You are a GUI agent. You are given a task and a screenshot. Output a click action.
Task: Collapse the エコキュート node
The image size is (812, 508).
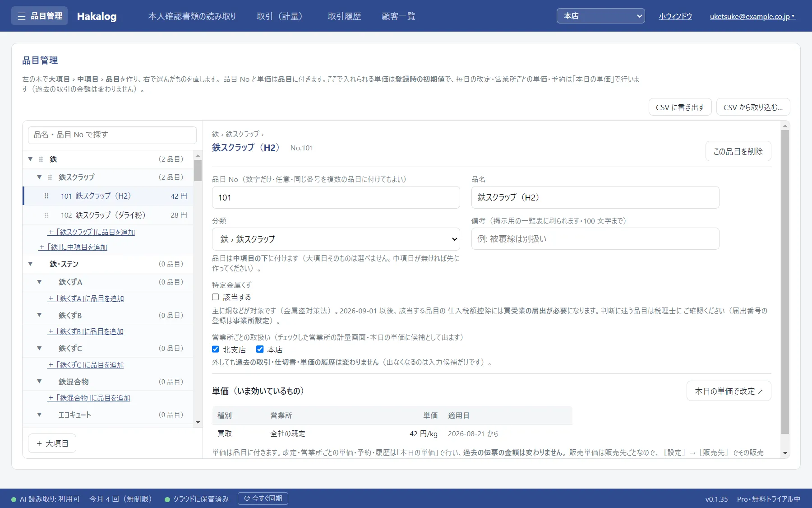coord(39,415)
